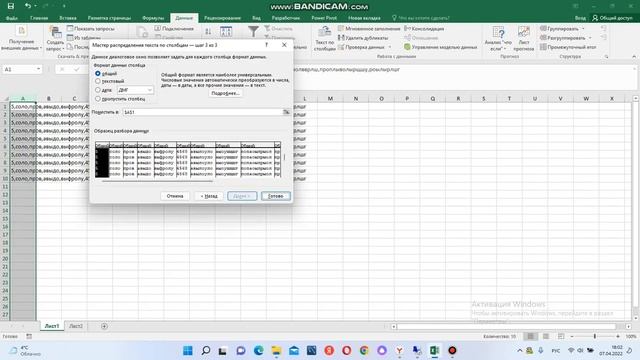Select the Date column format radio button

[x=98, y=90]
